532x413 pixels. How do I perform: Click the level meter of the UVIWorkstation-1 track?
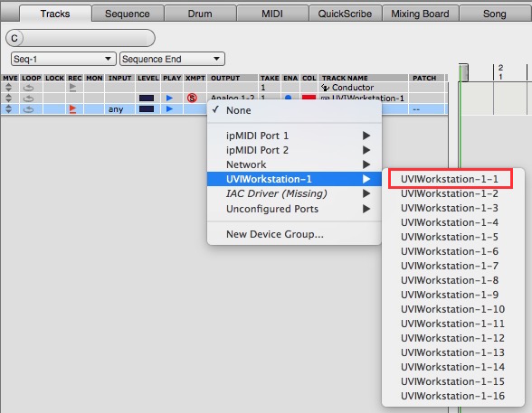click(x=147, y=99)
